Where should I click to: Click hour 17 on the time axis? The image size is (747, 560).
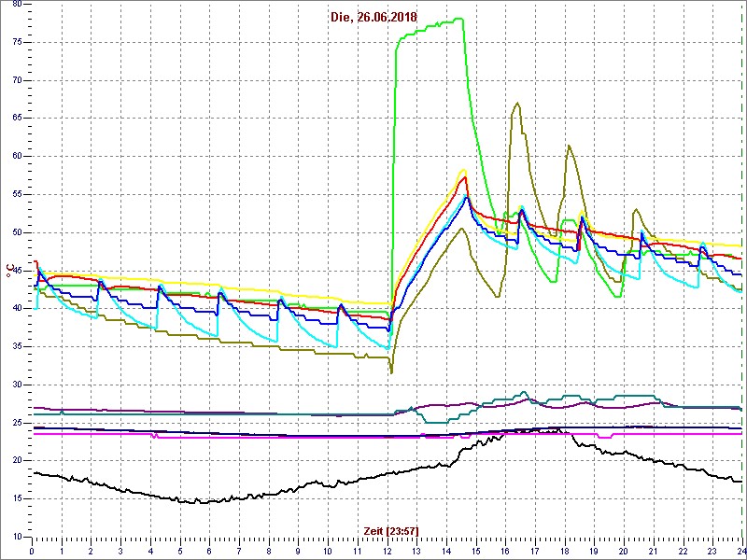click(535, 551)
